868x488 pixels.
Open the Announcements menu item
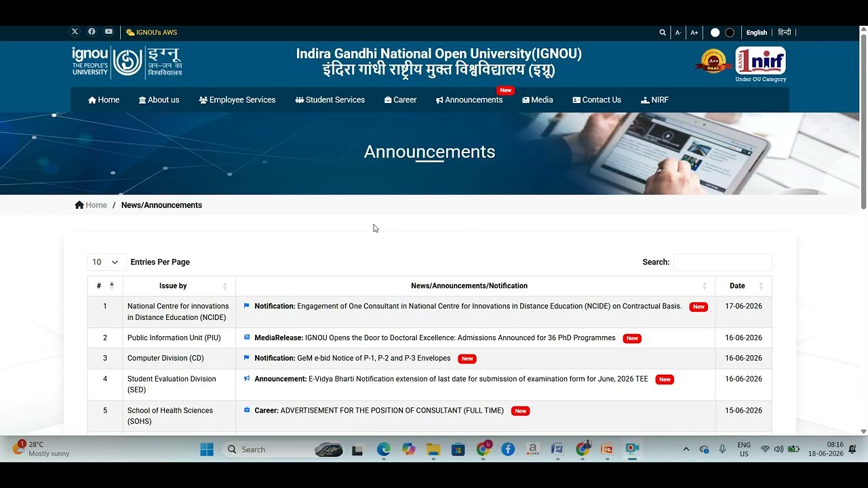[469, 100]
